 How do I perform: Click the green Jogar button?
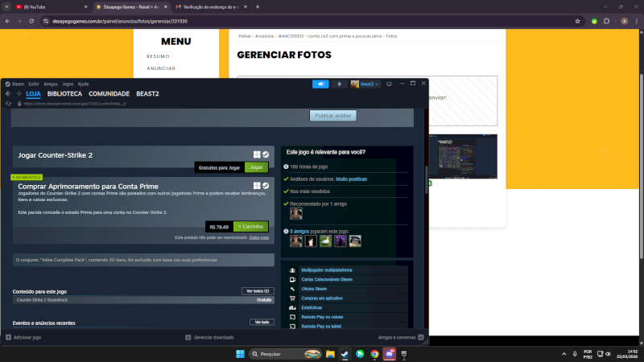pyautogui.click(x=256, y=167)
